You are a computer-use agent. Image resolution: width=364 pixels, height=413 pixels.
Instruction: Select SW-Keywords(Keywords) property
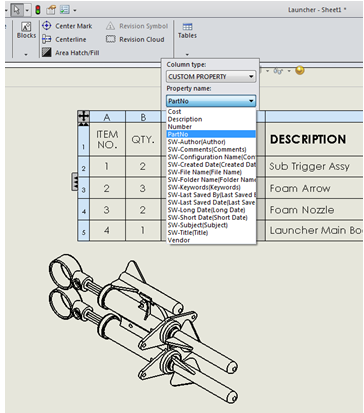point(211,187)
